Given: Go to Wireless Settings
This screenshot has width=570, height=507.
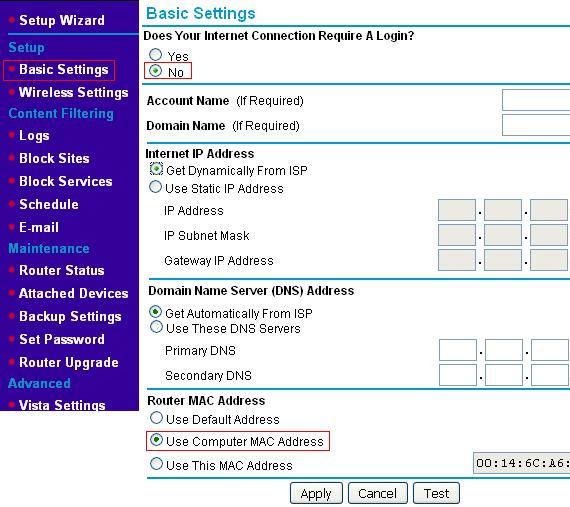Looking at the screenshot, I should [73, 92].
